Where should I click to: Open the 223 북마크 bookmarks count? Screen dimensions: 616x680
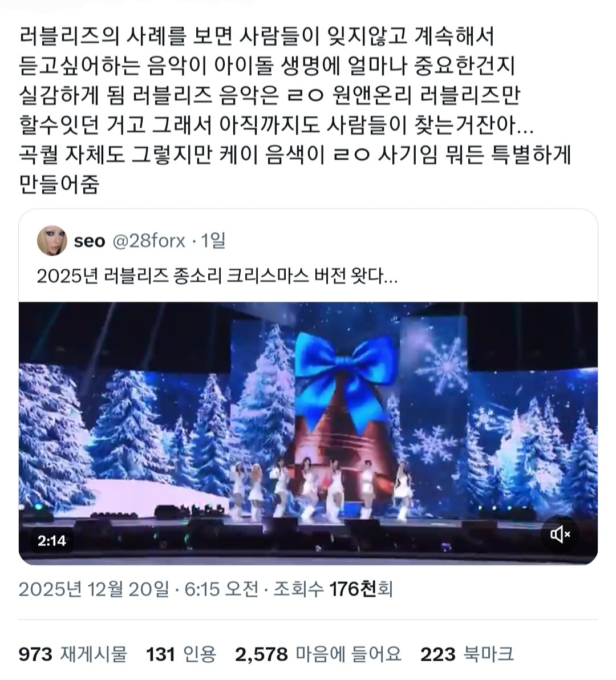[467, 654]
